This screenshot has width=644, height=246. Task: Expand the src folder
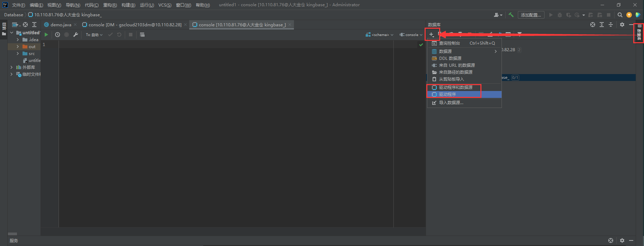pos(18,53)
